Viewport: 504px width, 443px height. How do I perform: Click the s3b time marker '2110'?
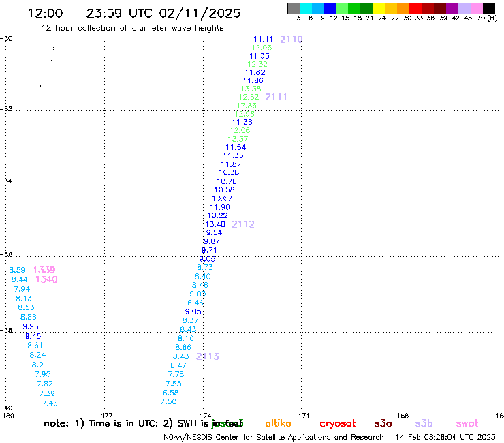tap(292, 40)
